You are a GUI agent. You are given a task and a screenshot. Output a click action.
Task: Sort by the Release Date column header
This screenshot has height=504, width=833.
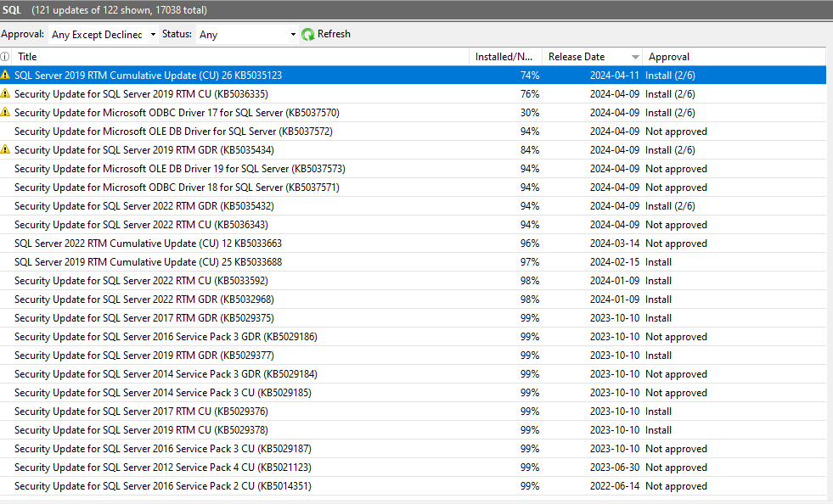[593, 57]
